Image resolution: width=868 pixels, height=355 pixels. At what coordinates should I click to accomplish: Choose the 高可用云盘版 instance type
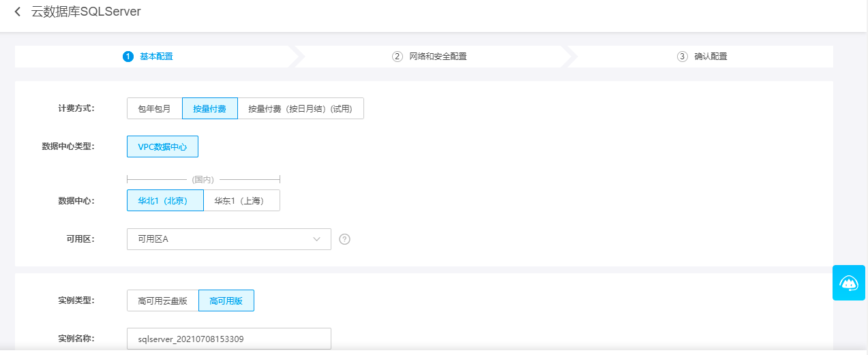click(162, 300)
